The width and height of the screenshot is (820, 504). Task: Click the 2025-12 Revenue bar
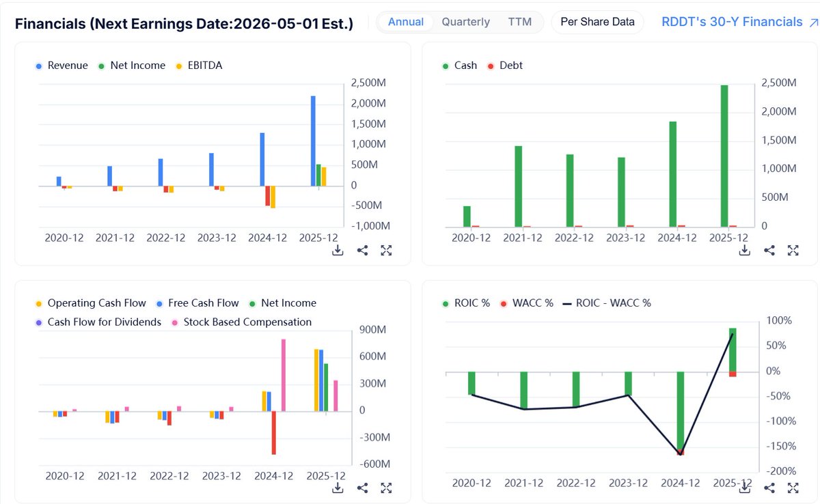(x=313, y=141)
